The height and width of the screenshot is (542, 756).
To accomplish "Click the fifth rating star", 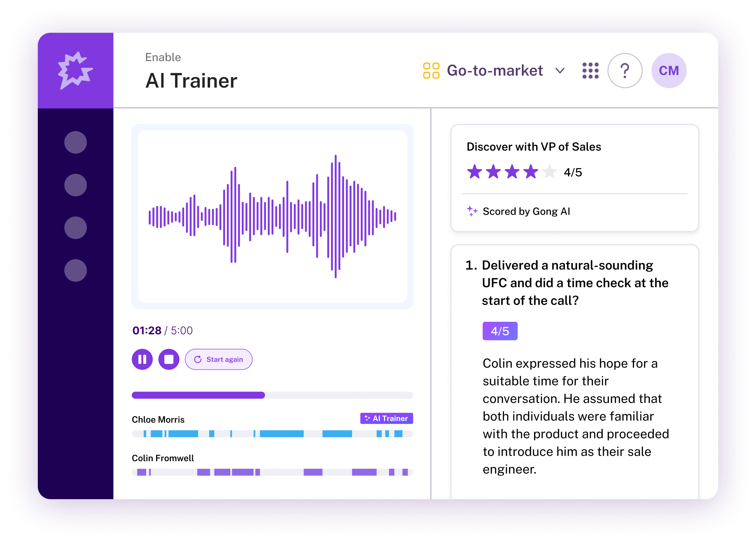I will tap(549, 172).
